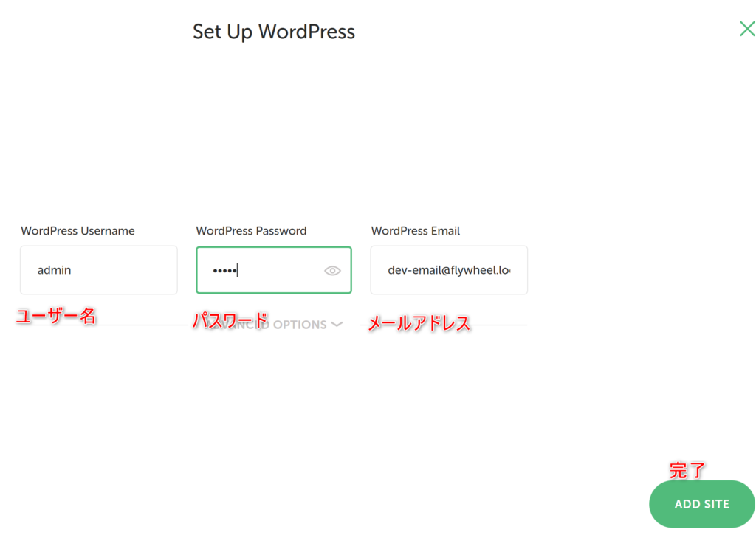
Task: Click the masked password dots
Action: (224, 271)
